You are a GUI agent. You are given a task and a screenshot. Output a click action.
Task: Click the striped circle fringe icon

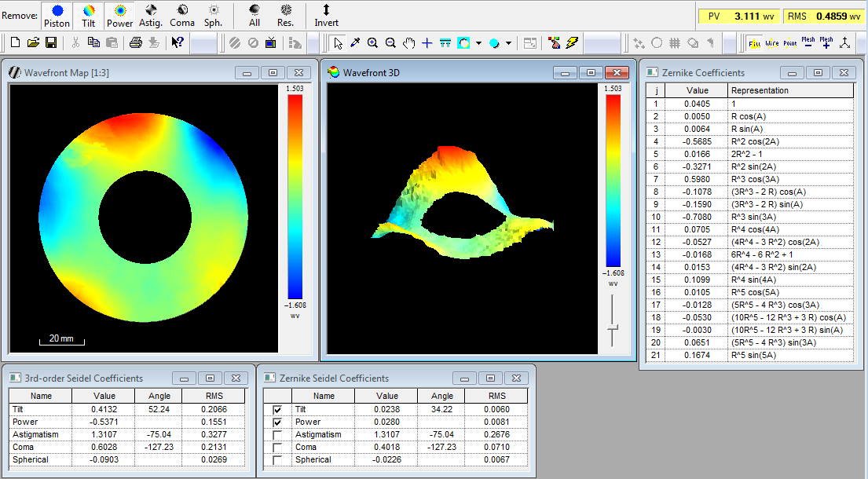coord(235,42)
